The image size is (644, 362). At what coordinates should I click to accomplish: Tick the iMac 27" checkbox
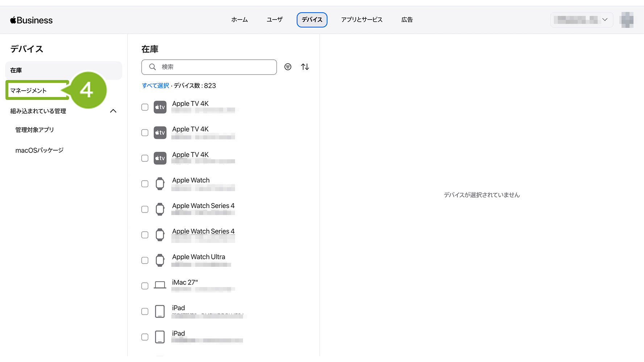coord(145,286)
